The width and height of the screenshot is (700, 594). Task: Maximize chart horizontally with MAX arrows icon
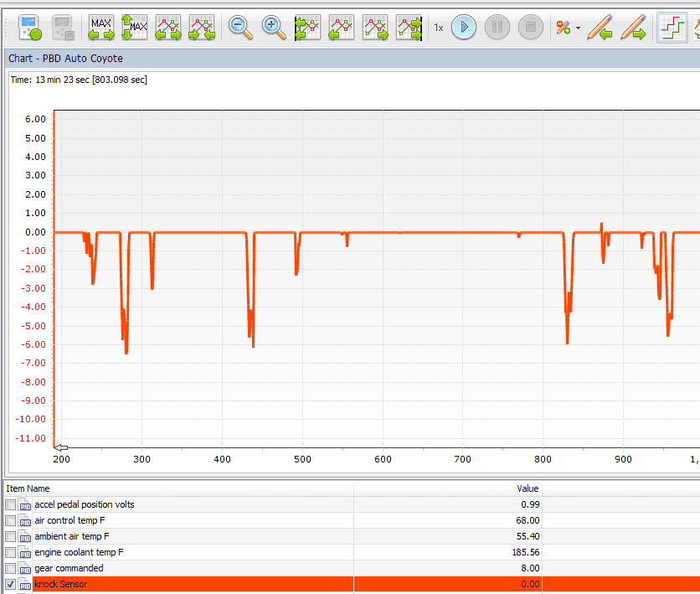tap(100, 28)
